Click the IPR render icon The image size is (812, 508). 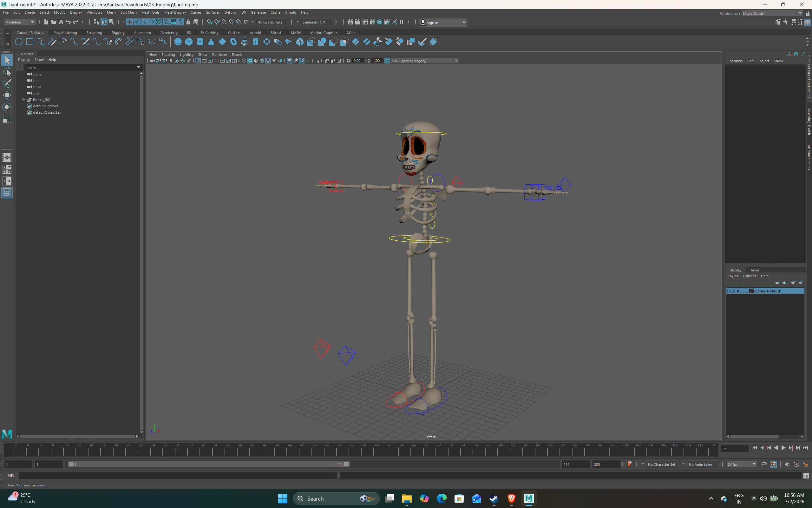(x=365, y=22)
